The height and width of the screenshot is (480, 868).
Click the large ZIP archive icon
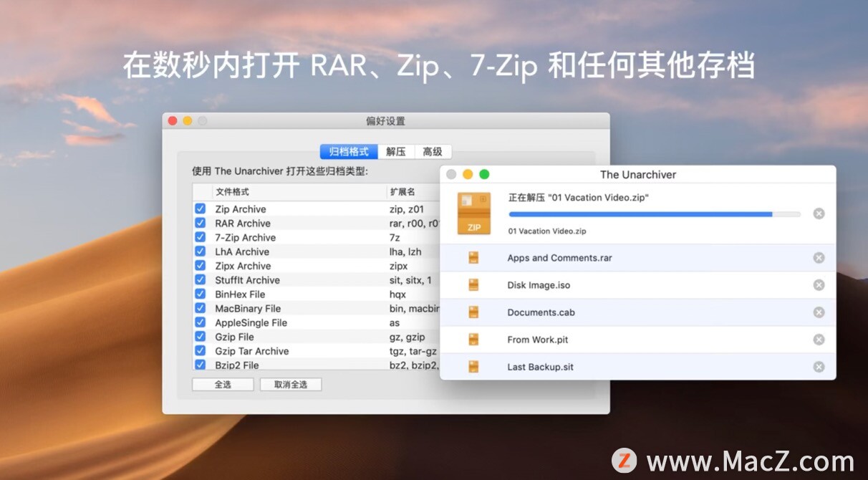pos(474,213)
